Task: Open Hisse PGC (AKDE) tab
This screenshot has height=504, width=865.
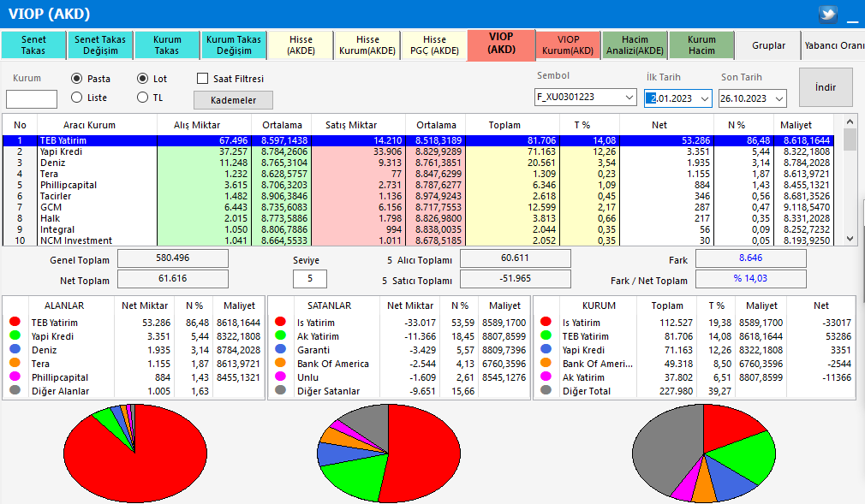Action: pyautogui.click(x=434, y=45)
